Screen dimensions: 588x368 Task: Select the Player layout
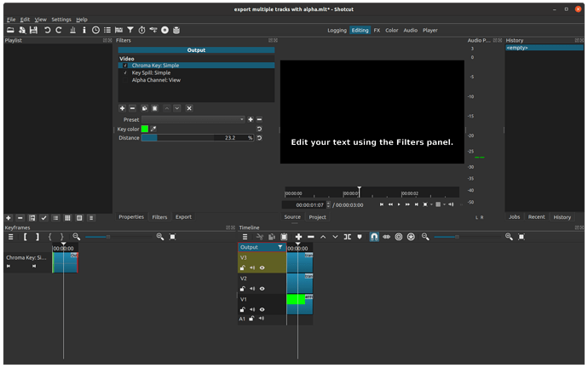(x=430, y=31)
